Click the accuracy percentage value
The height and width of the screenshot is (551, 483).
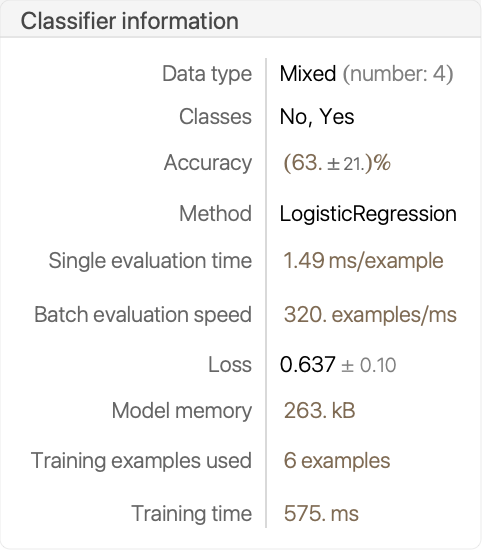337,163
